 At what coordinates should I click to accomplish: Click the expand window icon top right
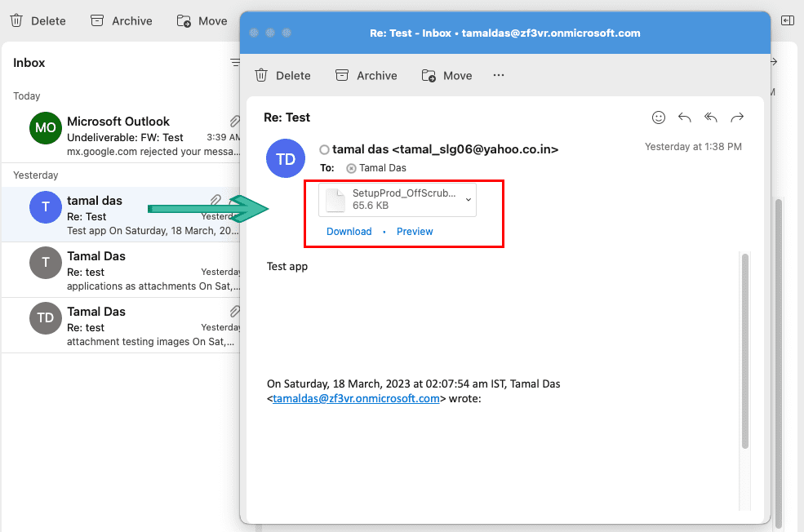tap(787, 20)
